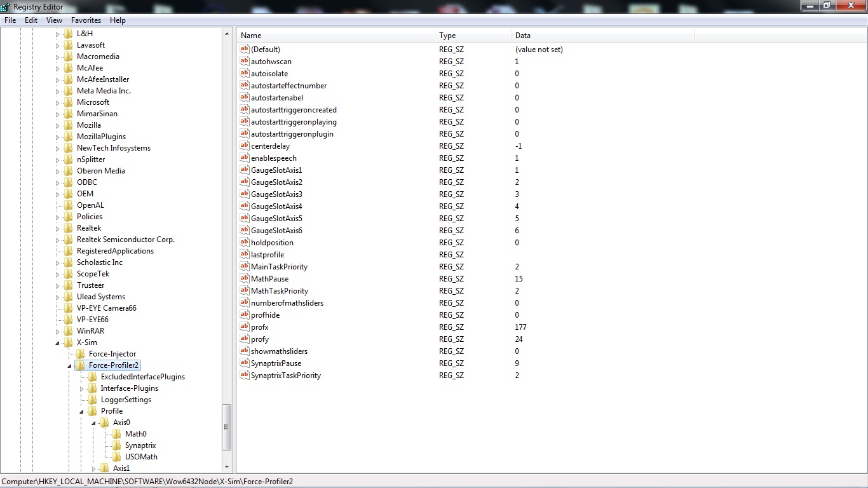Click the folder icon of LoggerSettings key
Viewport: 868px width, 488px height.
(x=93, y=400)
